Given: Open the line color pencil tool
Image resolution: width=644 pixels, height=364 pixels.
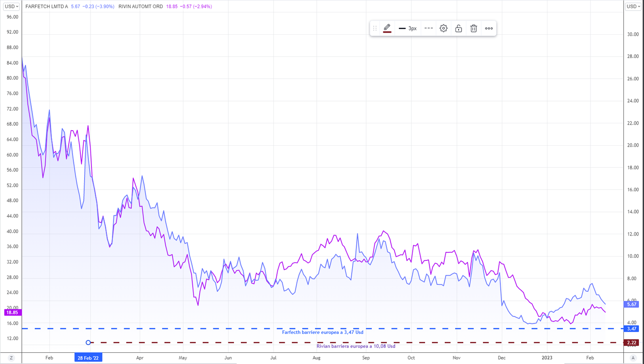Looking at the screenshot, I should (387, 28).
